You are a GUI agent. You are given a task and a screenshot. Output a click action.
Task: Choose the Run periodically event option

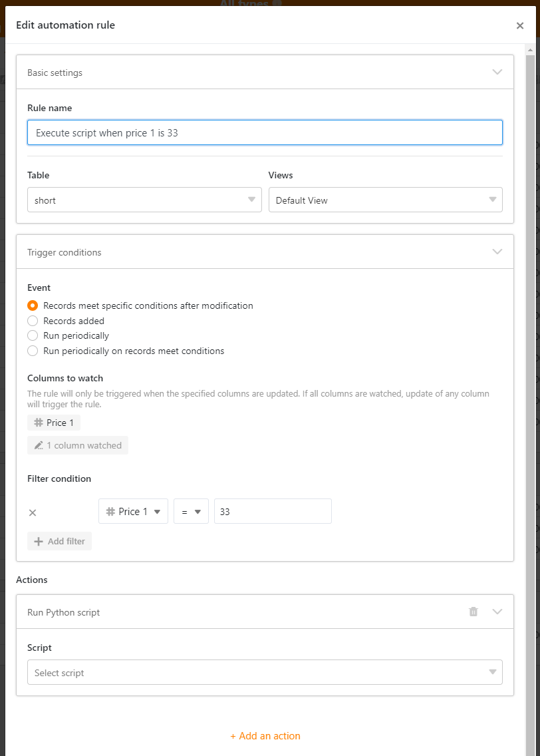pos(33,336)
